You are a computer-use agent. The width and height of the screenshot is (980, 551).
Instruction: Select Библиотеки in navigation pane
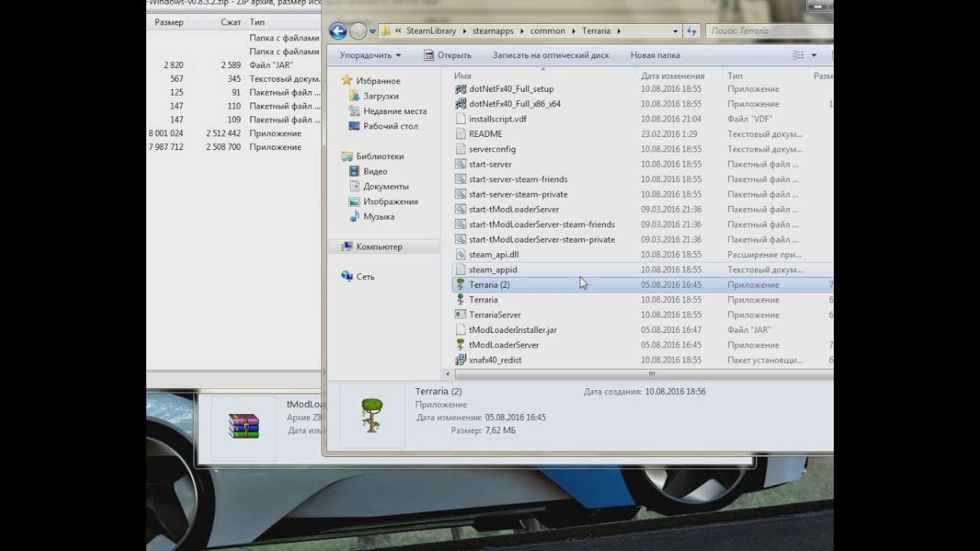(372, 156)
